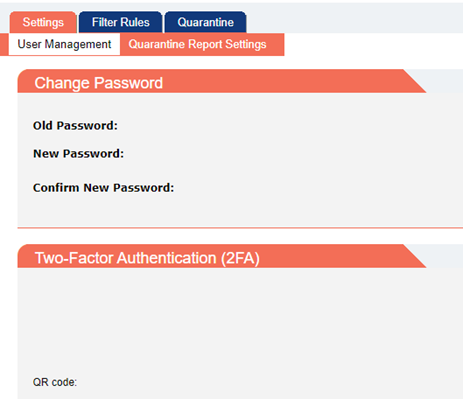Open the Settings tab
Image resolution: width=463 pixels, height=399 pixels.
pos(43,22)
